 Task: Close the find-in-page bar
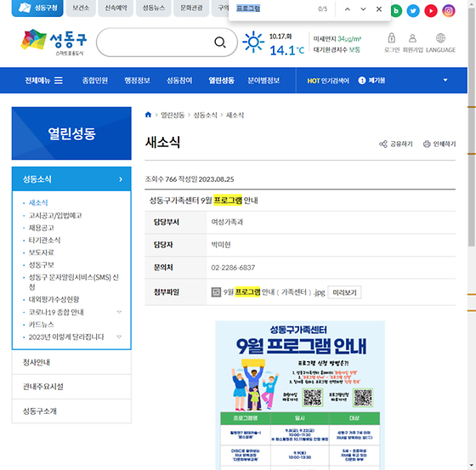(379, 9)
